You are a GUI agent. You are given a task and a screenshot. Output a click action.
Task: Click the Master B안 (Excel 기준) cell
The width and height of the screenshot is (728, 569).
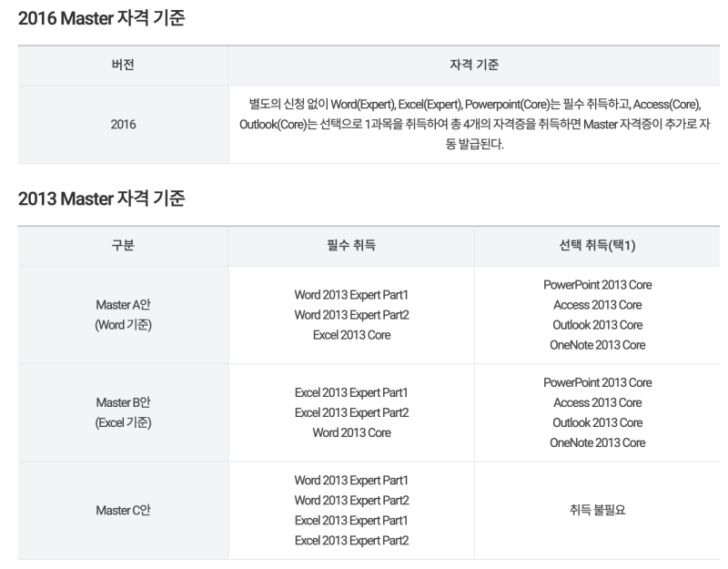[123, 412]
